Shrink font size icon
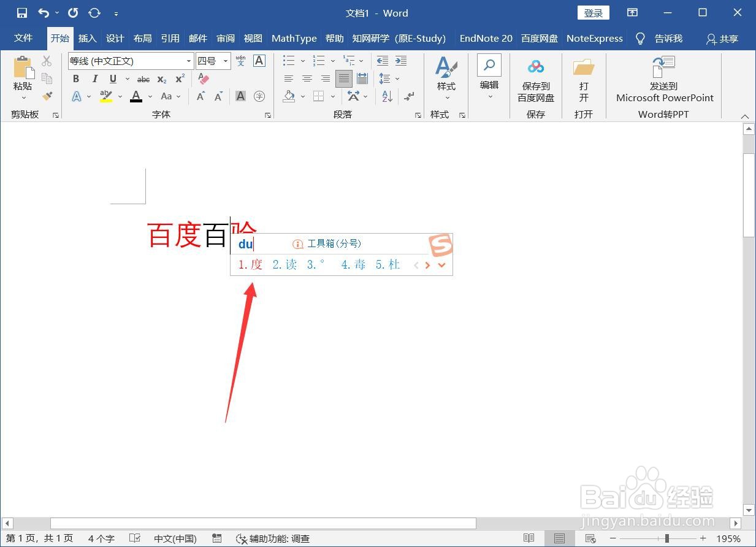This screenshot has height=547, width=756. tap(218, 96)
